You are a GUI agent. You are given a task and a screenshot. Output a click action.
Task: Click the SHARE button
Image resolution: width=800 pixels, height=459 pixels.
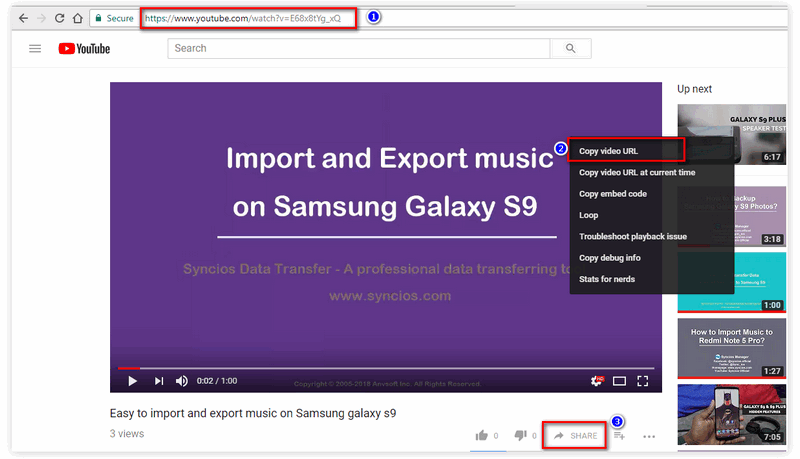(575, 436)
